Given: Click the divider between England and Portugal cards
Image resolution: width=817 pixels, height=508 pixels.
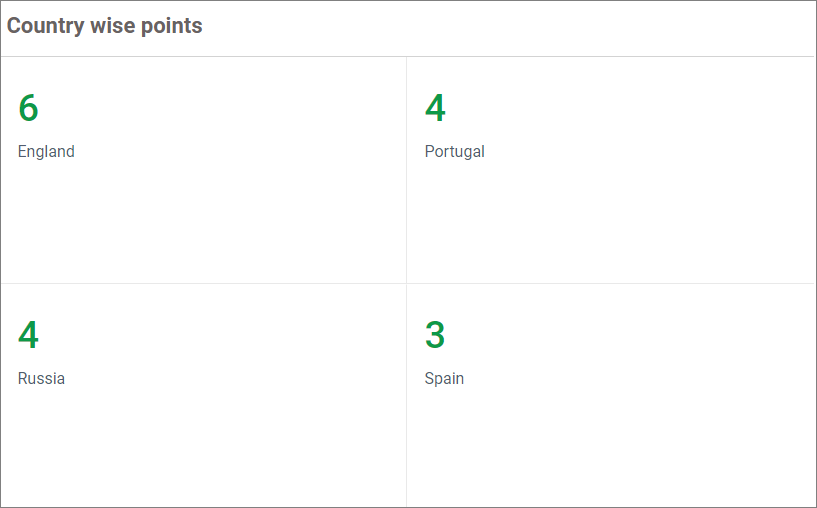Looking at the screenshot, I should pos(406,170).
